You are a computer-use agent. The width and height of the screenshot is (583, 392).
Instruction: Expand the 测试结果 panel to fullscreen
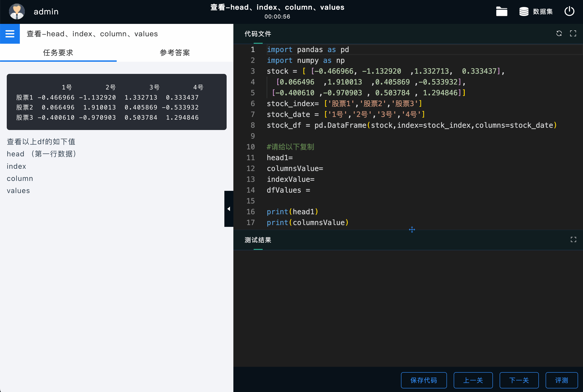574,239
